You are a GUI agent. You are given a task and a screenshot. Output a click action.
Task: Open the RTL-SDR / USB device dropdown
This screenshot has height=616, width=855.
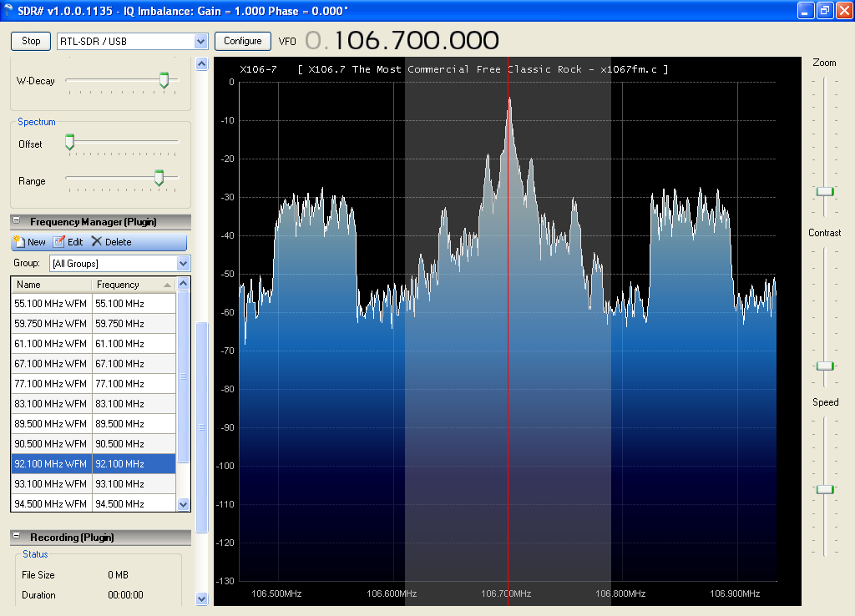(x=200, y=41)
